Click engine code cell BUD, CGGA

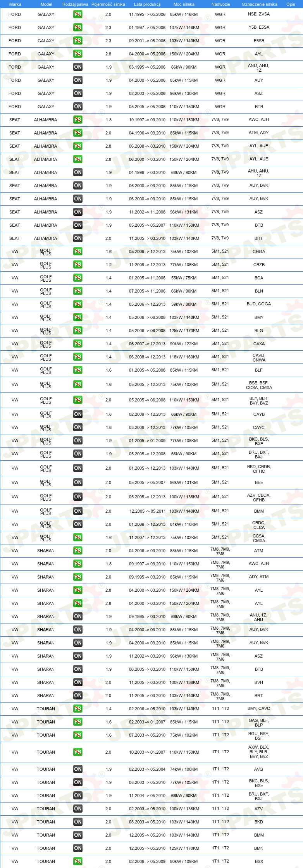pyautogui.click(x=259, y=304)
